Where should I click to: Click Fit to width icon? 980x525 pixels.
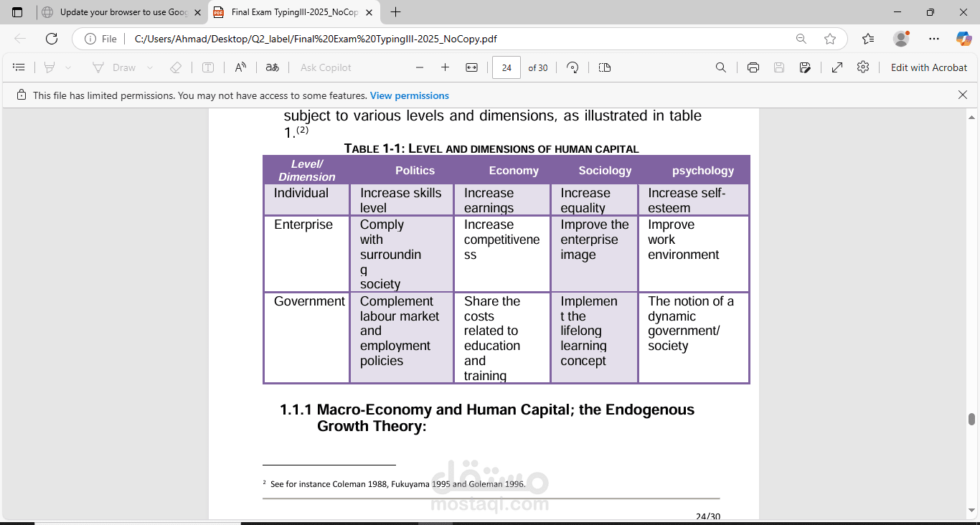[x=471, y=67]
